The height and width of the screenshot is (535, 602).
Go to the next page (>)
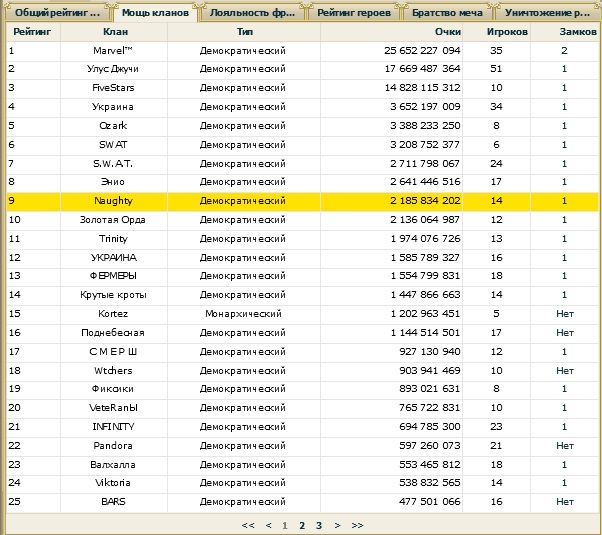(x=337, y=525)
